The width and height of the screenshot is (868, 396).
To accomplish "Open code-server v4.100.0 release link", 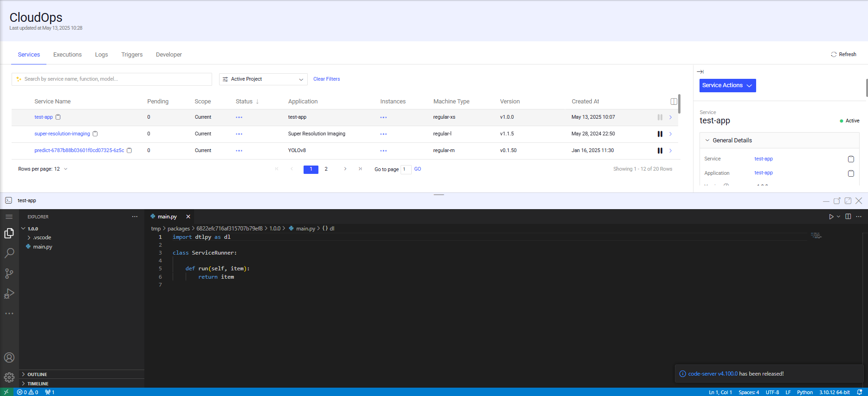I will [713, 374].
